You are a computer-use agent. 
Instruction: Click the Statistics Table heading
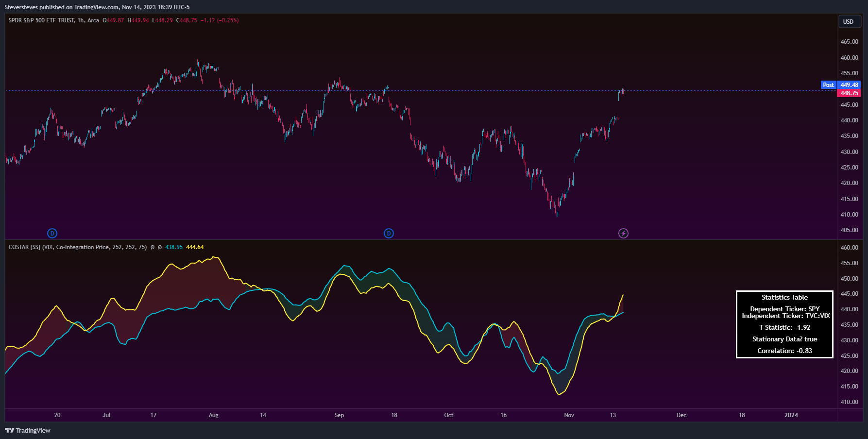pyautogui.click(x=784, y=297)
